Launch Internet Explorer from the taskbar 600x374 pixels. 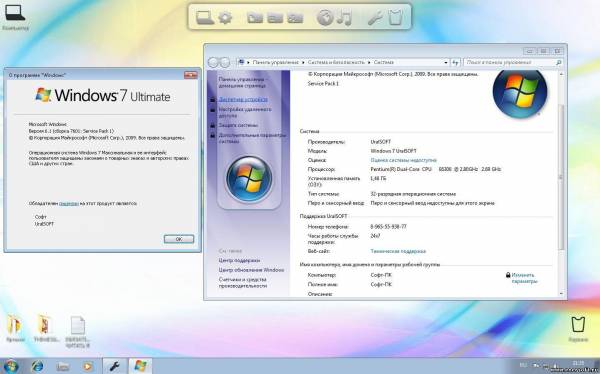coord(38,366)
